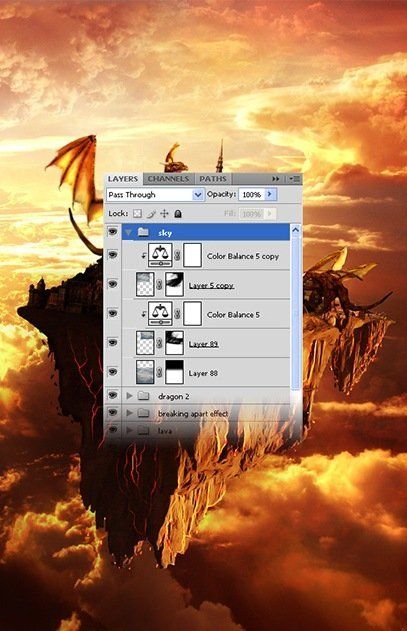The width and height of the screenshot is (407, 631).
Task: Click the dimmed Fill value field
Action: [252, 214]
